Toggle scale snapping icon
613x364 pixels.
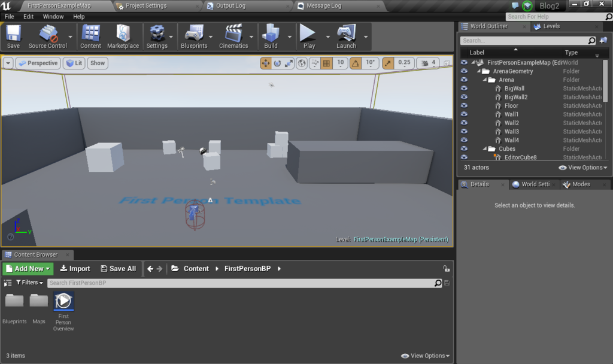pyautogui.click(x=388, y=63)
